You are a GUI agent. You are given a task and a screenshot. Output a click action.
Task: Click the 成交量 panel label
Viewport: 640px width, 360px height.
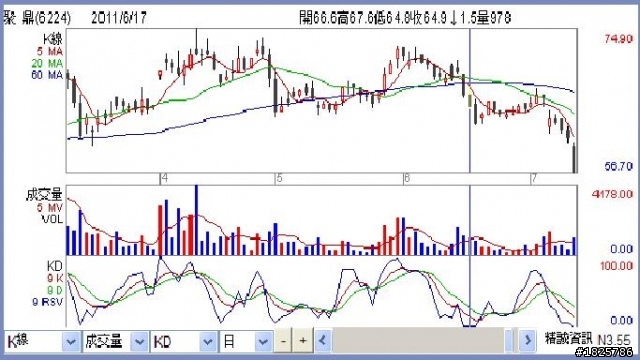[44, 194]
